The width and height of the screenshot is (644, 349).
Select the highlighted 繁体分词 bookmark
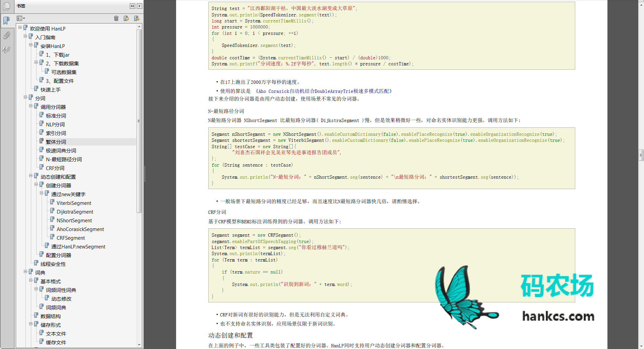tap(56, 142)
